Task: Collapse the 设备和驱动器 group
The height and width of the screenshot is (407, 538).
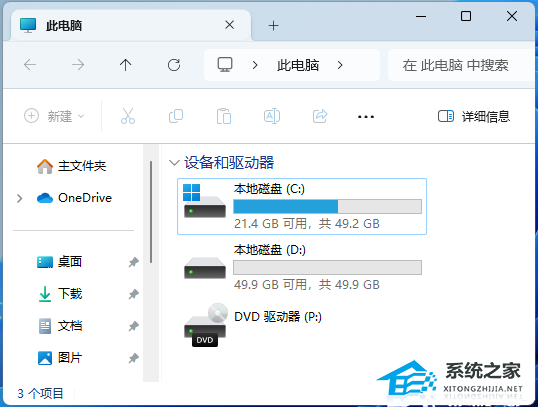Action: click(174, 163)
